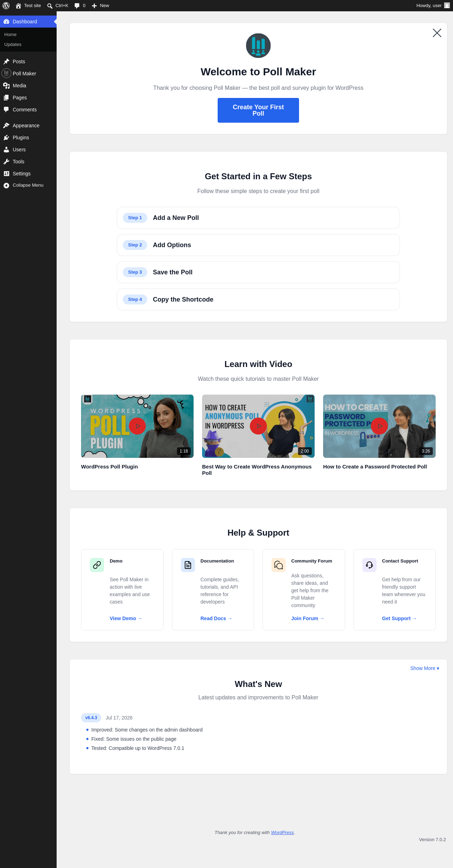Expand Step 3 Save the Poll

click(x=258, y=272)
